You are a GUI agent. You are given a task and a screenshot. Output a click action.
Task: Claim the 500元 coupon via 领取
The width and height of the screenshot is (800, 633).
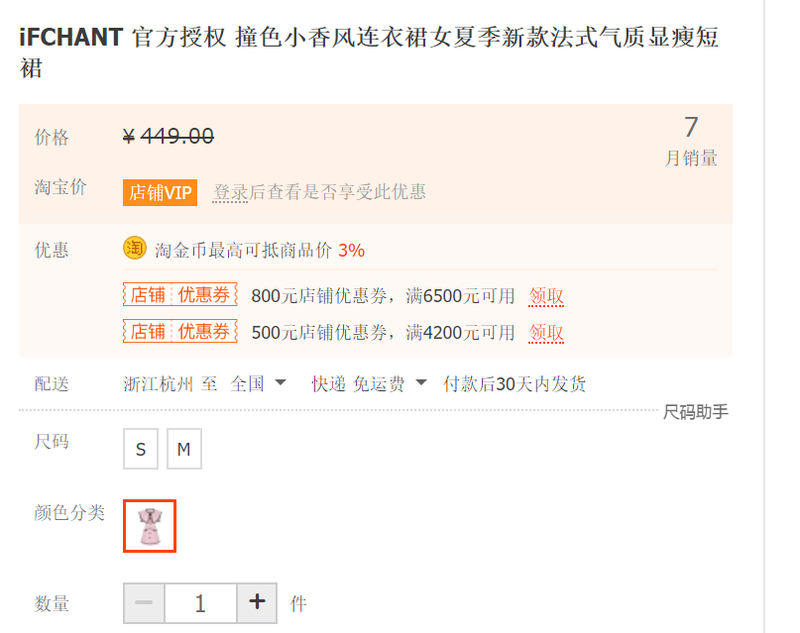[546, 333]
